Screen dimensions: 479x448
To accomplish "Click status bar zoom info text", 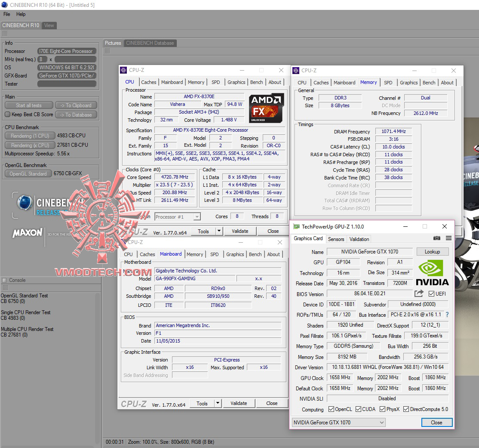I will point(171,442).
